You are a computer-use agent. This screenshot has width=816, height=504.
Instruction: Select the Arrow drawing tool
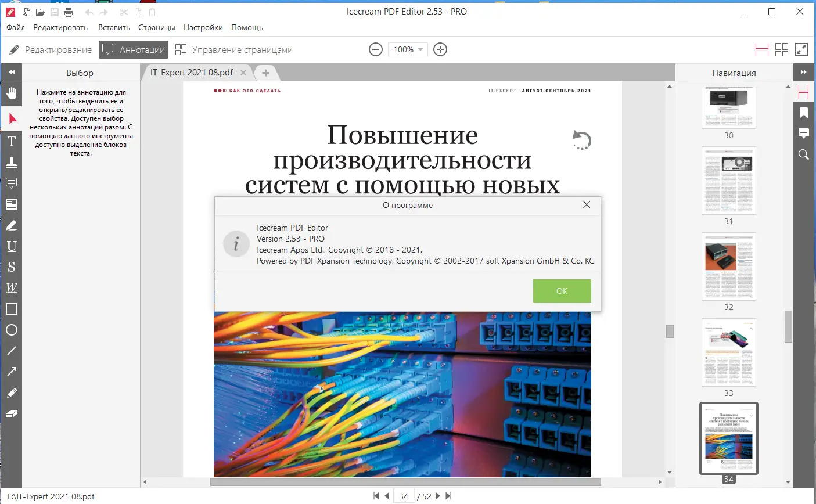point(12,372)
